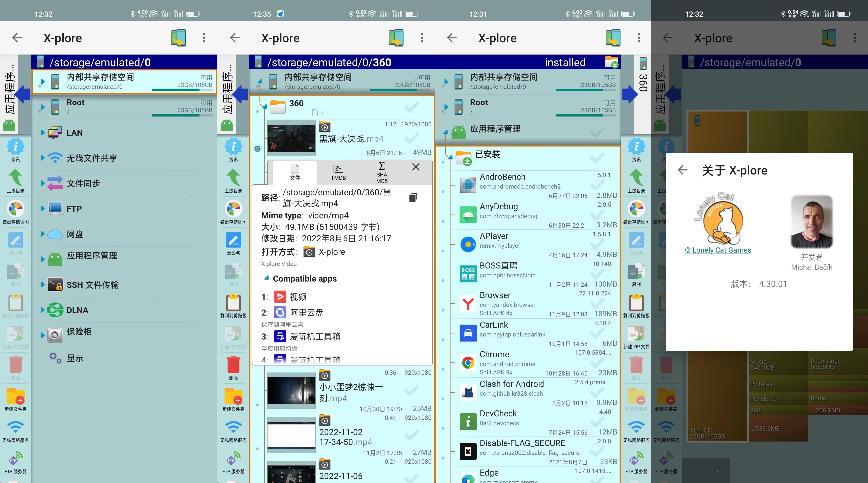Switch to the TMDB tab
This screenshot has height=483, width=868.
tap(338, 172)
